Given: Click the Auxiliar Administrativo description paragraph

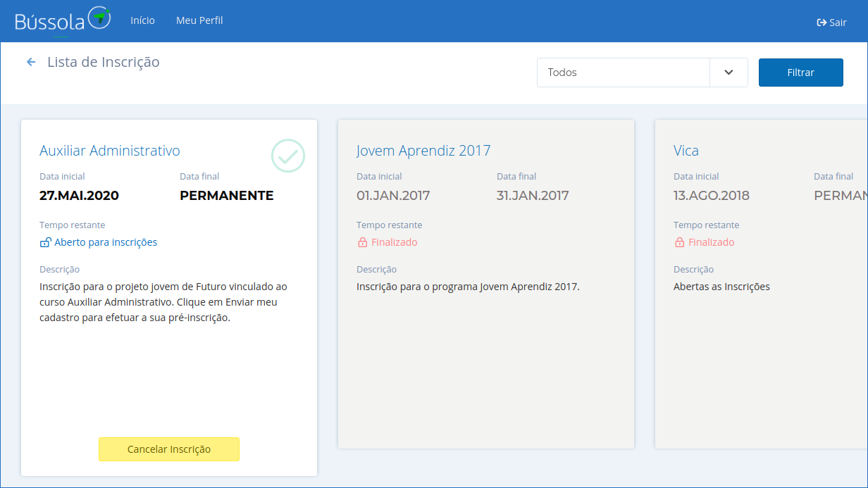Looking at the screenshot, I should [x=163, y=302].
